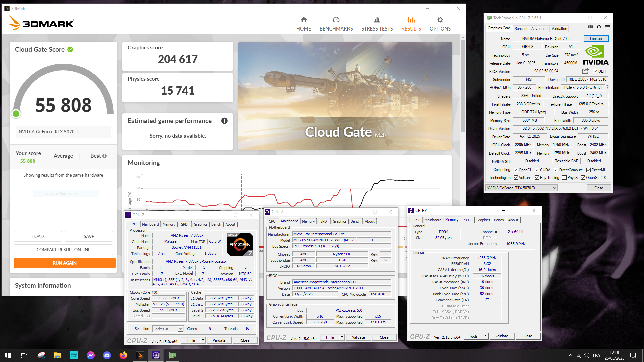Click the LOAD button in 3DMark
The image size is (644, 362).
click(38, 236)
